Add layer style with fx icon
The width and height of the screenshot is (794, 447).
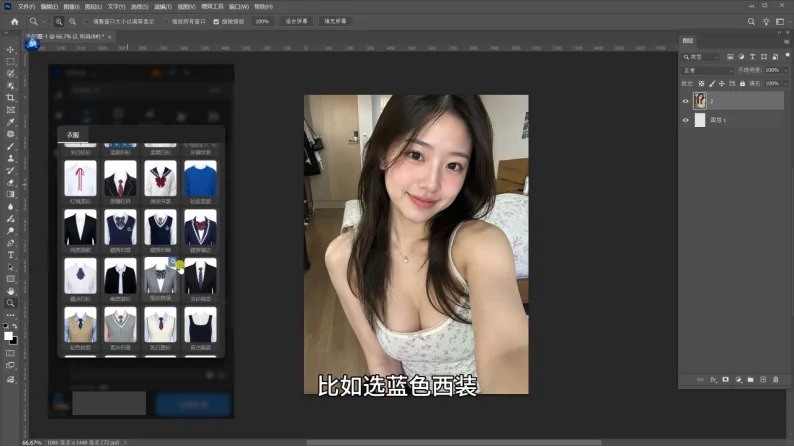point(713,379)
